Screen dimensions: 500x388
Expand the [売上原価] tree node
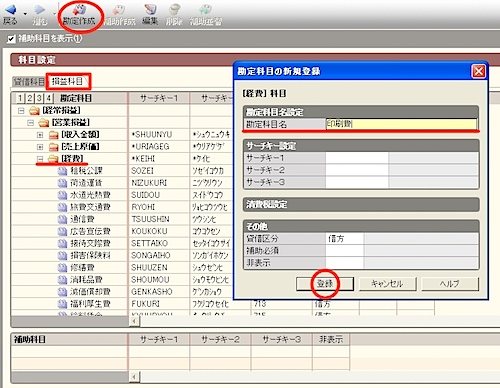click(40, 147)
